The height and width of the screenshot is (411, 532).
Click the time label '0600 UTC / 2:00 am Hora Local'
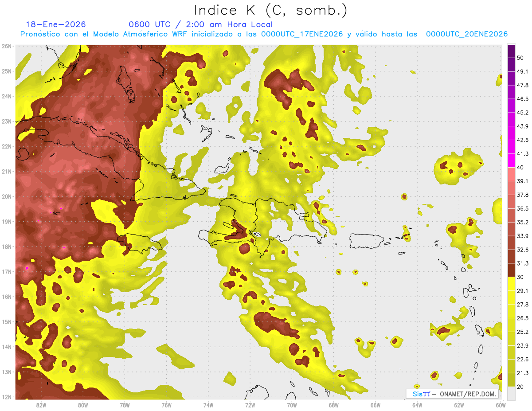point(200,24)
